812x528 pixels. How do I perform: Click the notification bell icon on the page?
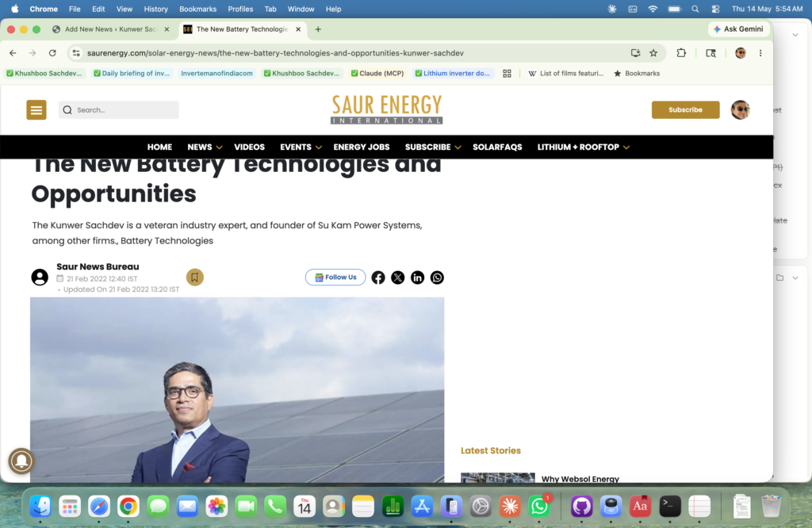point(21,461)
